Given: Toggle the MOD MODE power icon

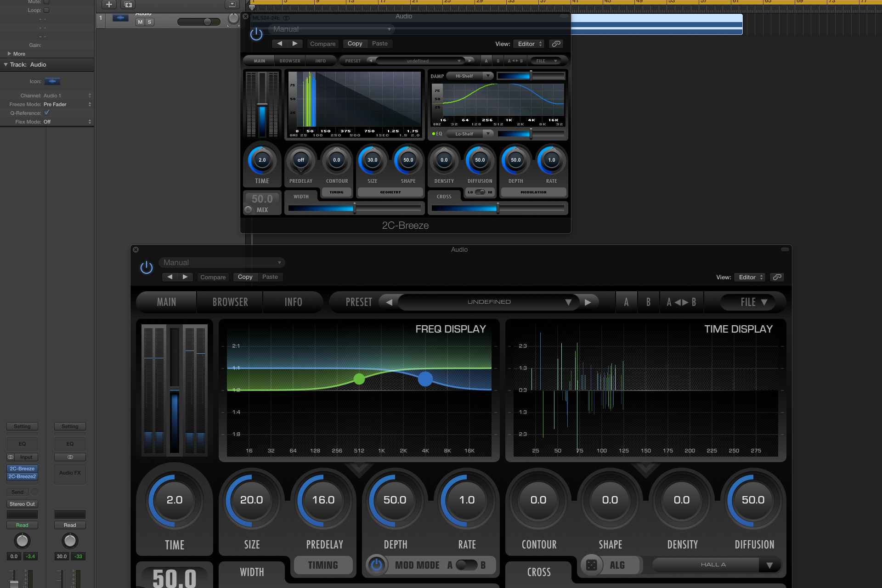Looking at the screenshot, I should point(376,565).
